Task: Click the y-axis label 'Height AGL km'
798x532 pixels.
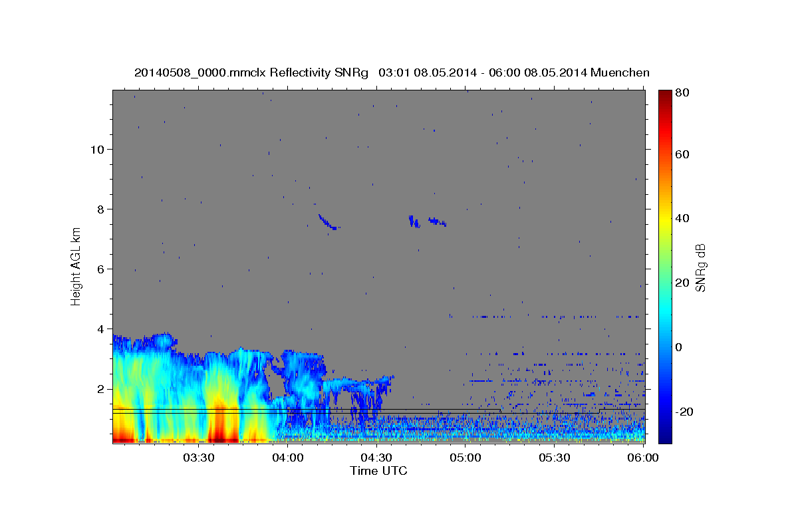Action: [76, 267]
